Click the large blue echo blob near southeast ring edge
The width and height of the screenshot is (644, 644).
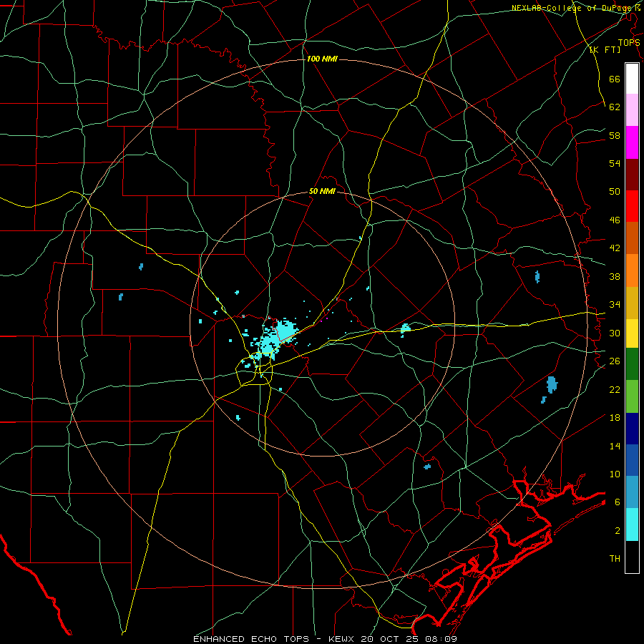click(x=552, y=384)
